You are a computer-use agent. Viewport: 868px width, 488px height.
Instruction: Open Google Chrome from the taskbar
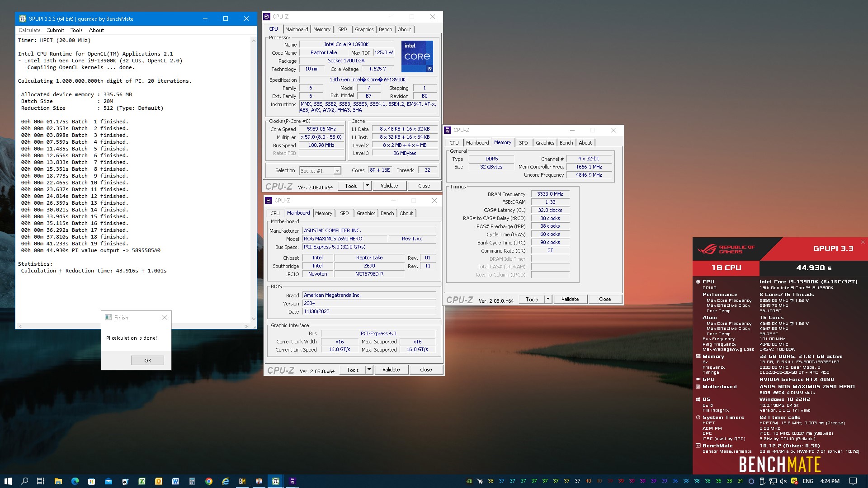point(208,481)
